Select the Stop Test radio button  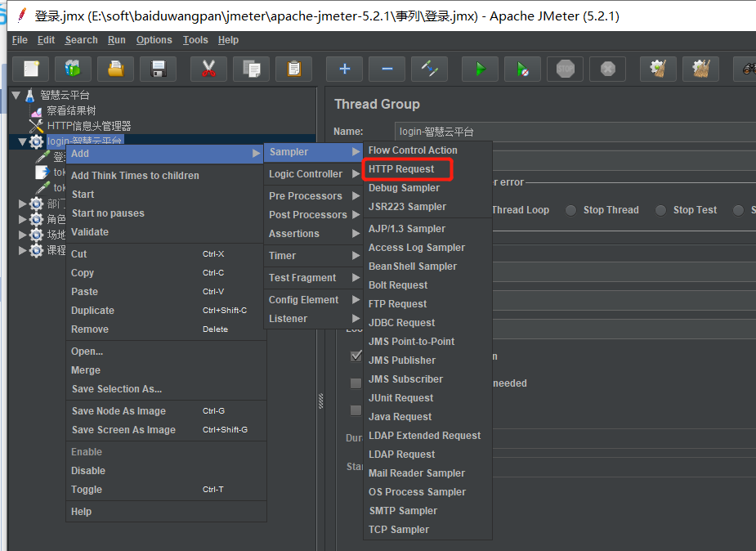coord(660,210)
